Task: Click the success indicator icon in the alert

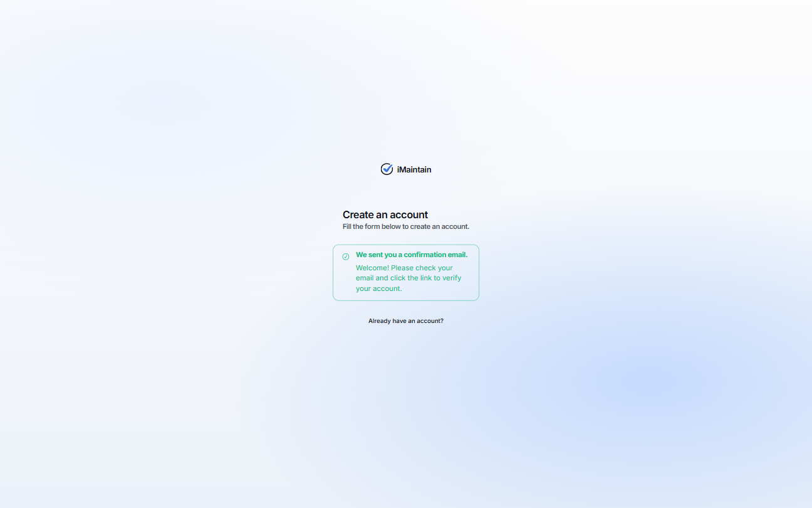Action: point(346,256)
